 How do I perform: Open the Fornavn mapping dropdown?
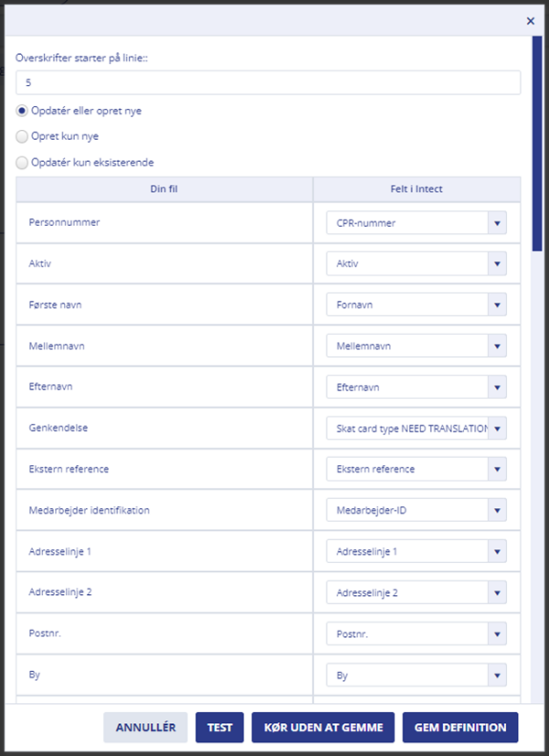click(x=497, y=304)
